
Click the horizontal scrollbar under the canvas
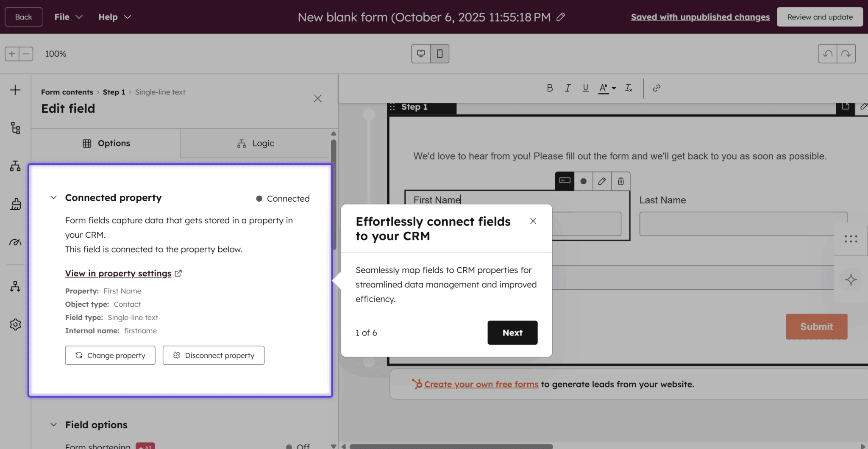coord(451,446)
